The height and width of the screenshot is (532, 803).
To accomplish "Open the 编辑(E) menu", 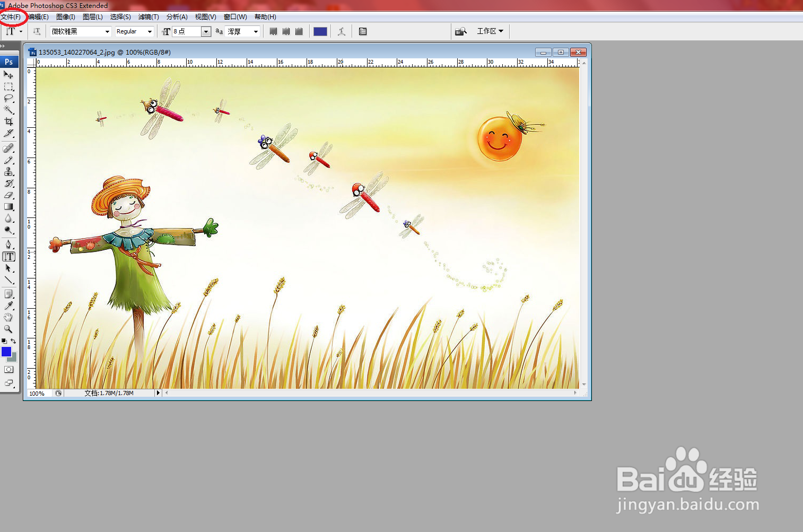I will point(39,17).
